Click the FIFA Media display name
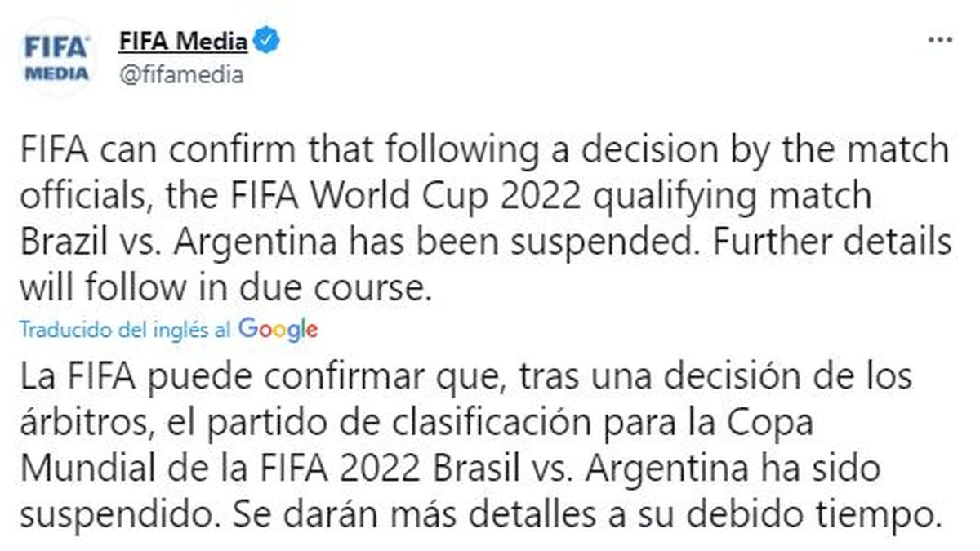Screen dimensions: 980x551 pyautogui.click(x=183, y=40)
